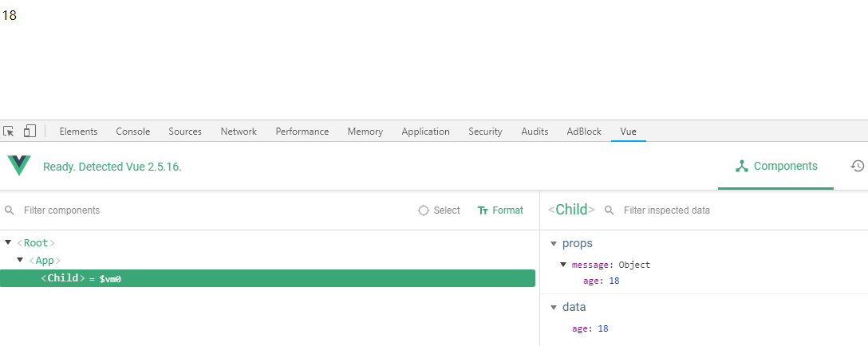Open the history clock icon
This screenshot has width=868, height=346.
pos(858,166)
